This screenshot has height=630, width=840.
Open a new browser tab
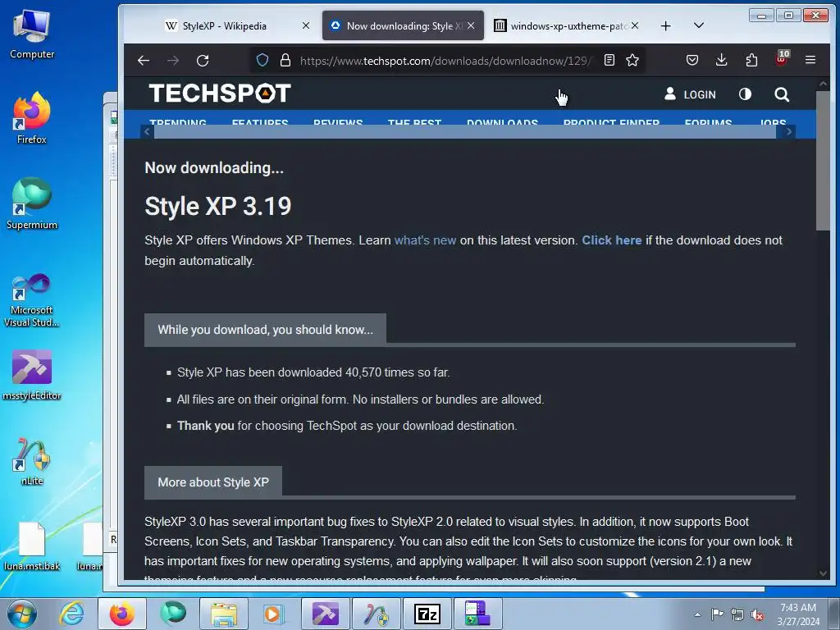tap(665, 25)
